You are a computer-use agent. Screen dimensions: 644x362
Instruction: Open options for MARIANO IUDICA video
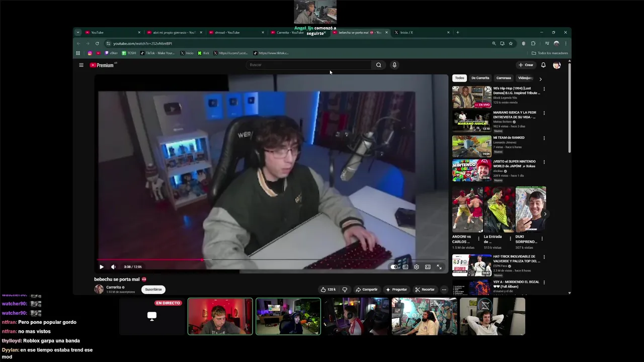pos(544,113)
